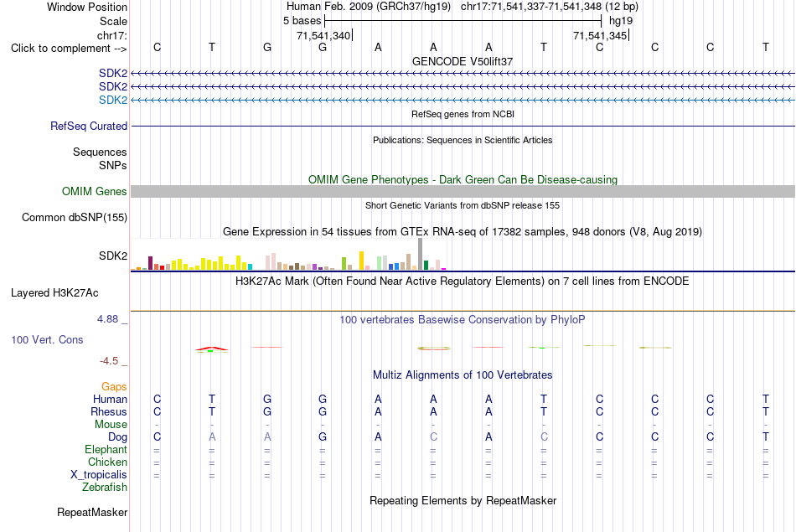Click the chr17:71,541,337-71,541,348 position text
This screenshot has width=796, height=532.
click(x=550, y=7)
